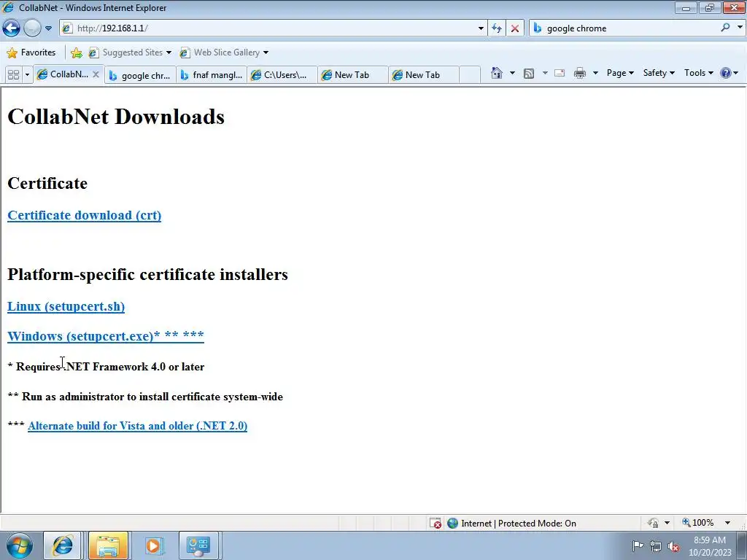Viewport: 747px width, 560px height.
Task: Stop page loading with the red X
Action: tap(515, 28)
